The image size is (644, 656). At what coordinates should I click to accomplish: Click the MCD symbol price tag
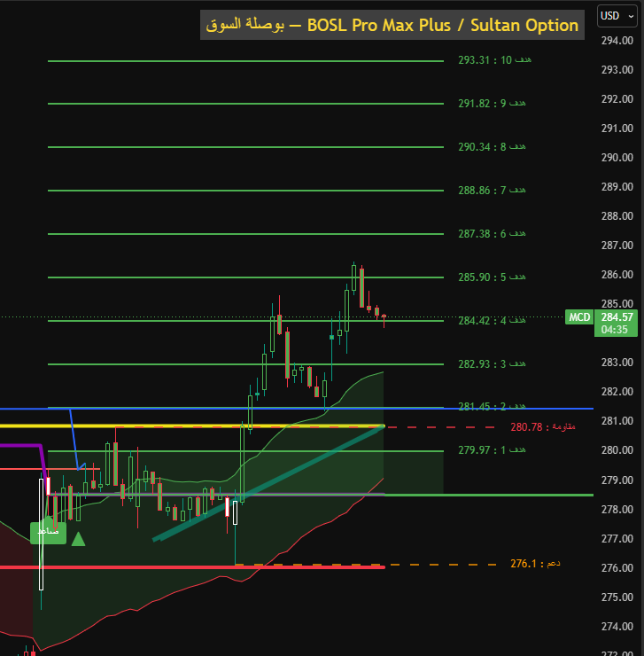point(579,317)
